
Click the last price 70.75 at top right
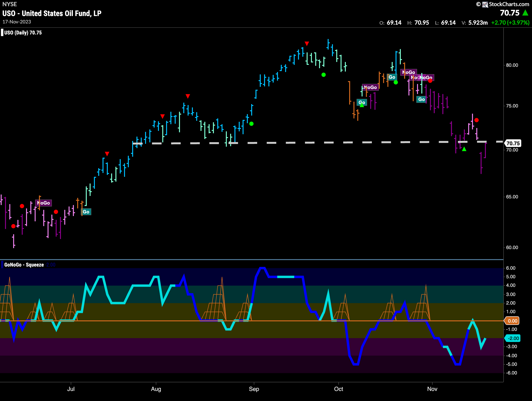pyautogui.click(x=510, y=13)
